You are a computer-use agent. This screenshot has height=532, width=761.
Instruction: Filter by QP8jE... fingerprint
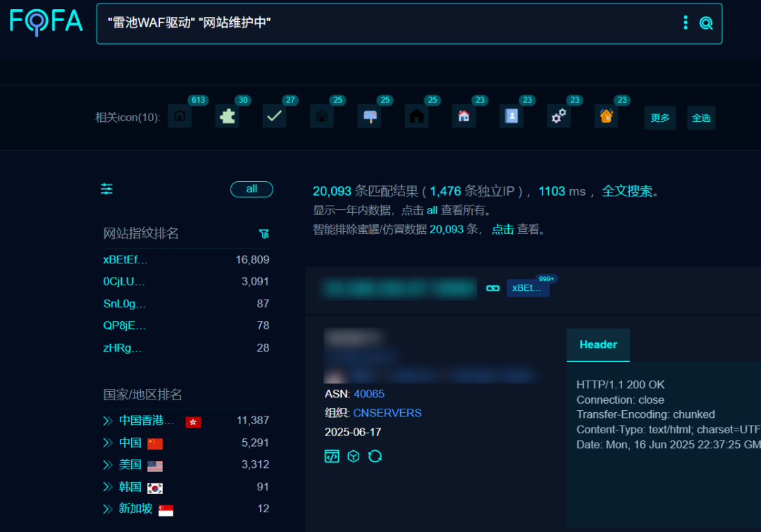click(x=124, y=326)
